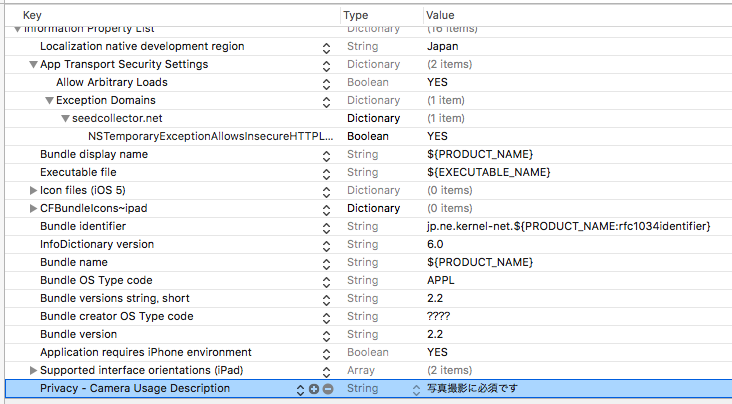This screenshot has width=732, height=404.
Task: Collapse the seedcollector.net dictionary entry
Action: tap(65, 119)
